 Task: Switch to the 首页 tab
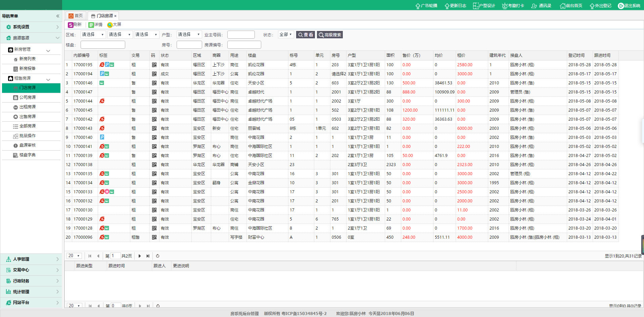tap(76, 16)
